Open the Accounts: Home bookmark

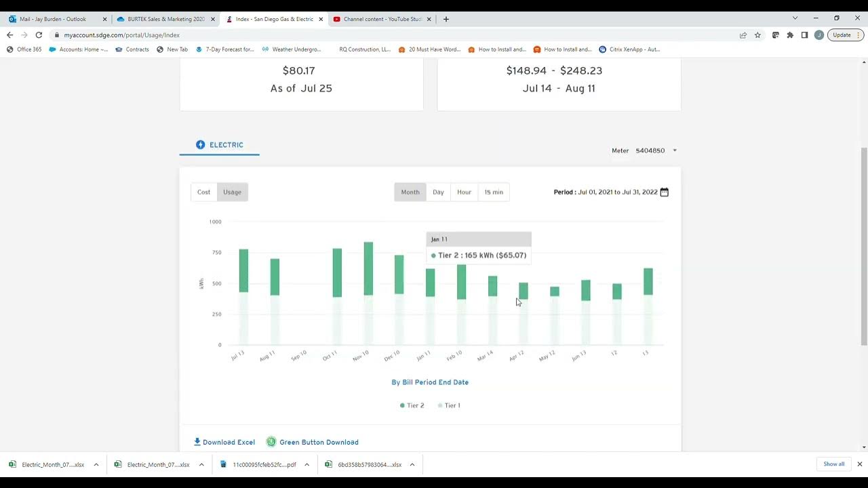78,49
